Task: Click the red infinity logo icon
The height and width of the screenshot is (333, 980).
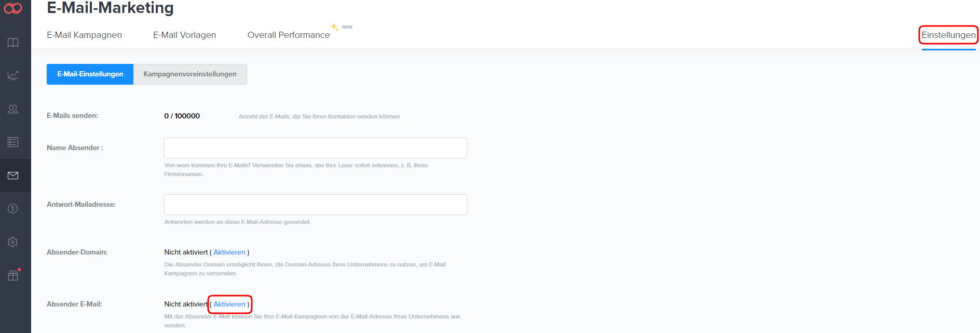Action: pyautogui.click(x=13, y=8)
